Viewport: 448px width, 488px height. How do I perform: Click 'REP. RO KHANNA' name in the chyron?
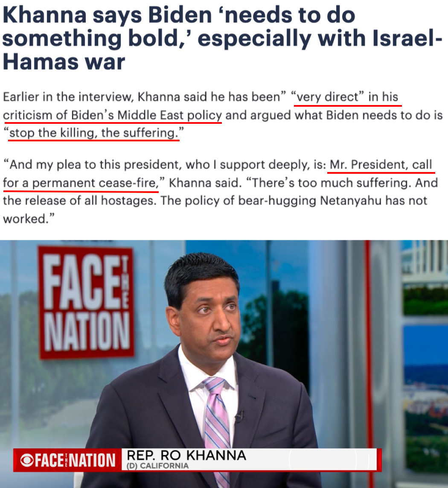(x=187, y=455)
